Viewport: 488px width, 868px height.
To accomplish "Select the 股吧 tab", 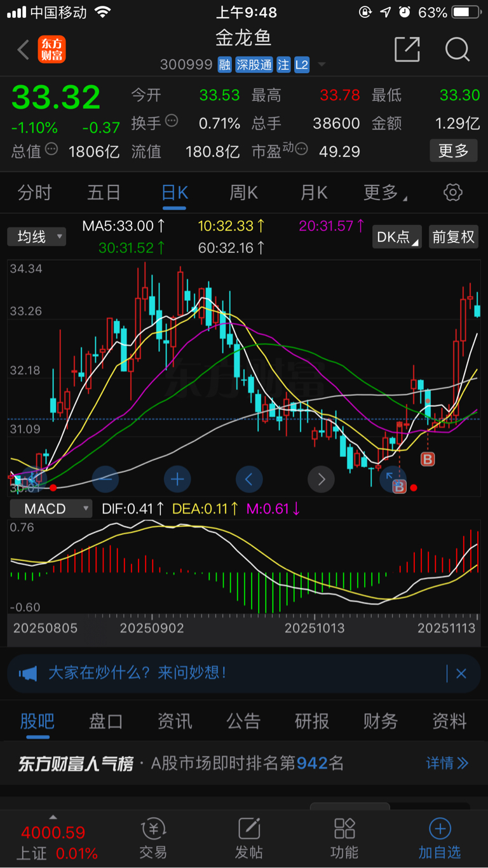I will tap(37, 721).
